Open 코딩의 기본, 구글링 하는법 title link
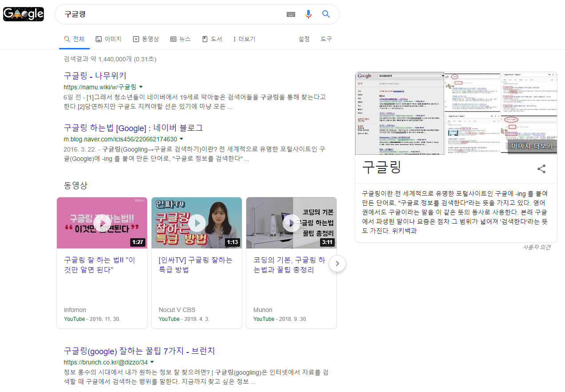 [289, 265]
